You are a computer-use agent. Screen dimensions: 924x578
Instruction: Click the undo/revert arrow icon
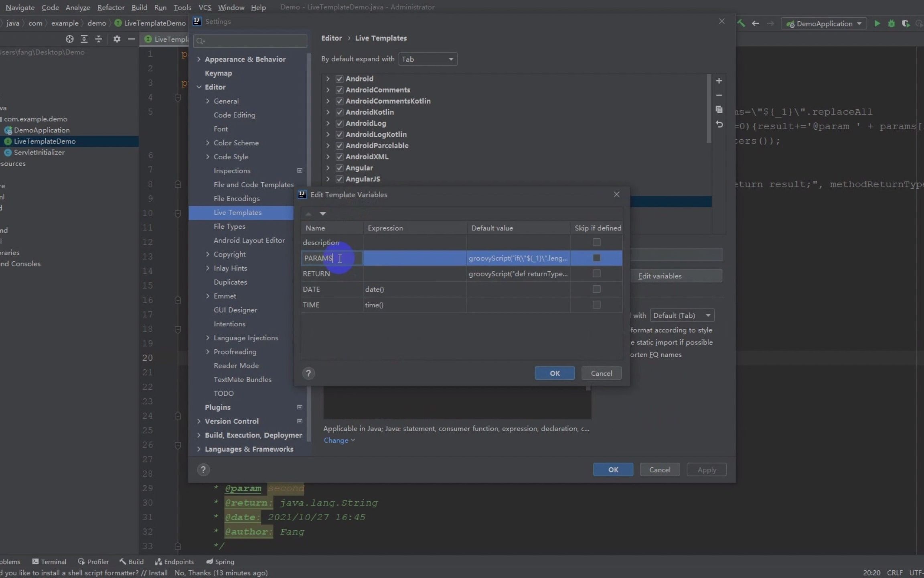719,124
